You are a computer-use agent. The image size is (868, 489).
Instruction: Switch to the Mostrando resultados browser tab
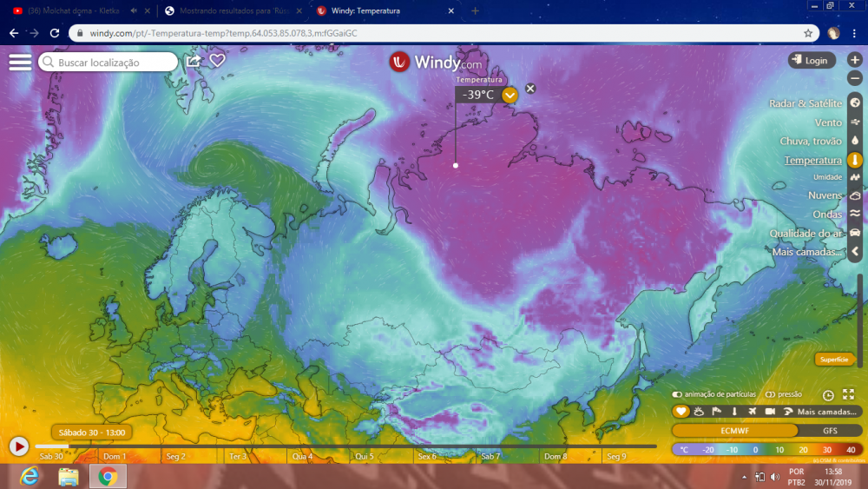[x=233, y=10]
